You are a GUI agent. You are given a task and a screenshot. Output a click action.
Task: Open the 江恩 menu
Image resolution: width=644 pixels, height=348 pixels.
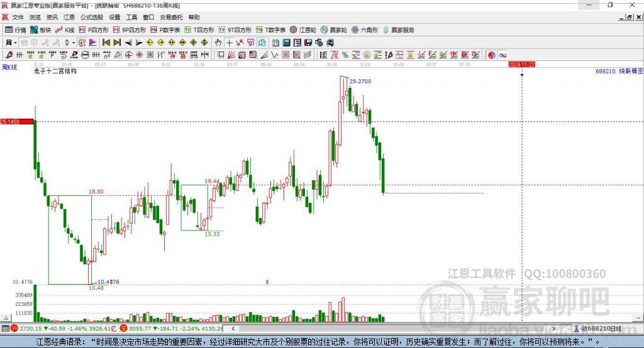[69, 17]
